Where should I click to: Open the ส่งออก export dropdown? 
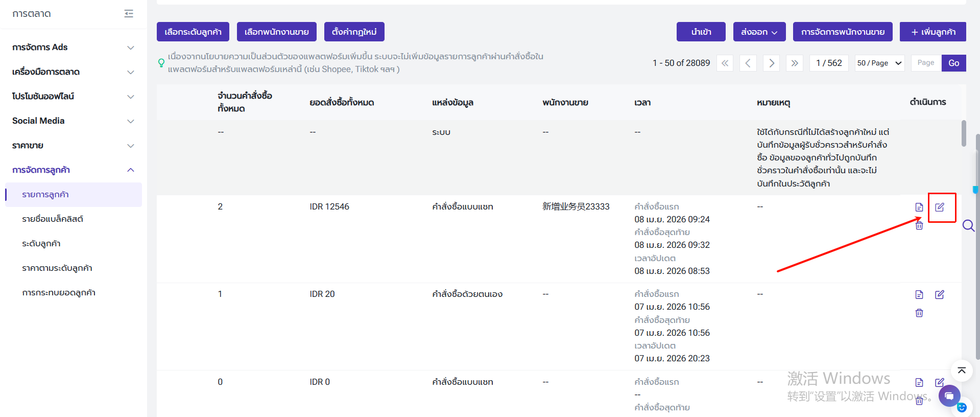click(759, 32)
